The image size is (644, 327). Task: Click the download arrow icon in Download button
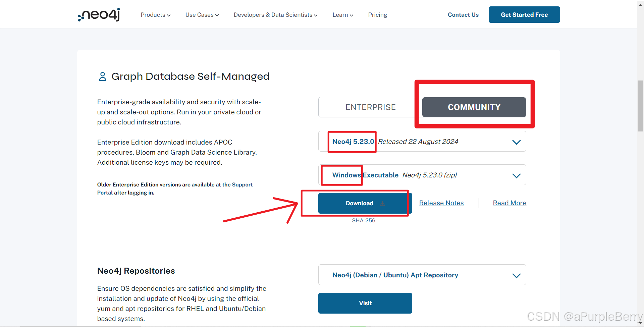tap(382, 203)
